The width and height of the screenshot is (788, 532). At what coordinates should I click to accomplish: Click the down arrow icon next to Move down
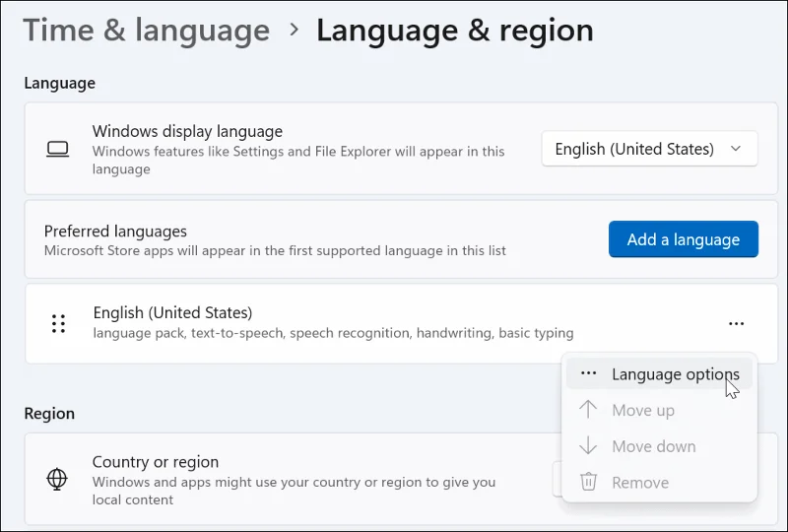pyautogui.click(x=588, y=445)
